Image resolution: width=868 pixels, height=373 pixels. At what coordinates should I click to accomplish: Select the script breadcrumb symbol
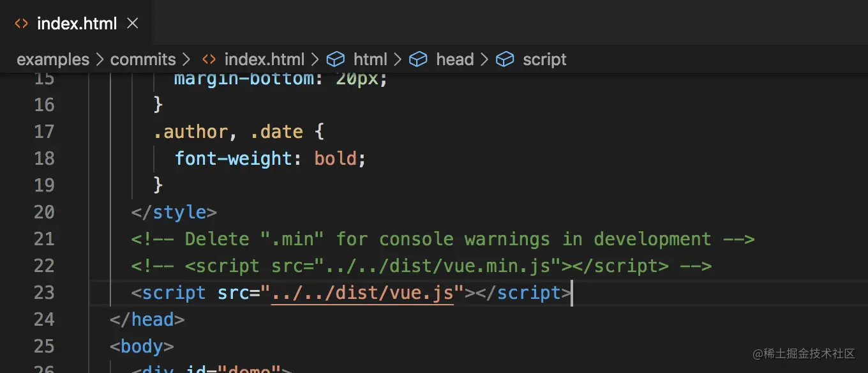click(x=544, y=59)
